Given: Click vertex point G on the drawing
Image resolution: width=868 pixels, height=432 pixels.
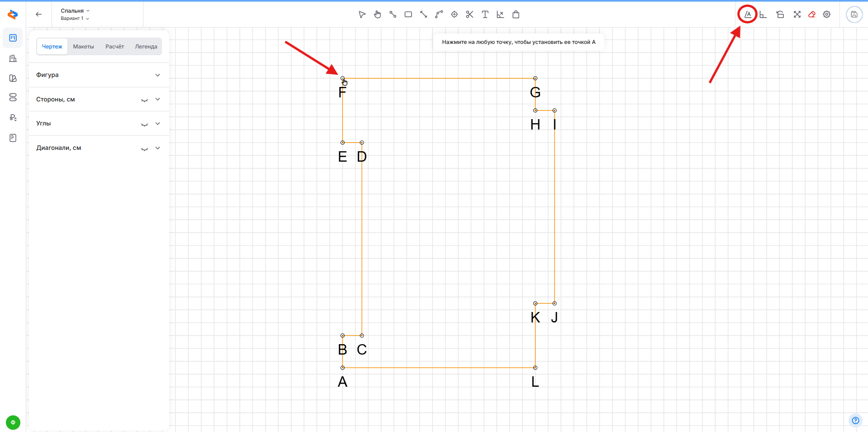Looking at the screenshot, I should [x=535, y=78].
